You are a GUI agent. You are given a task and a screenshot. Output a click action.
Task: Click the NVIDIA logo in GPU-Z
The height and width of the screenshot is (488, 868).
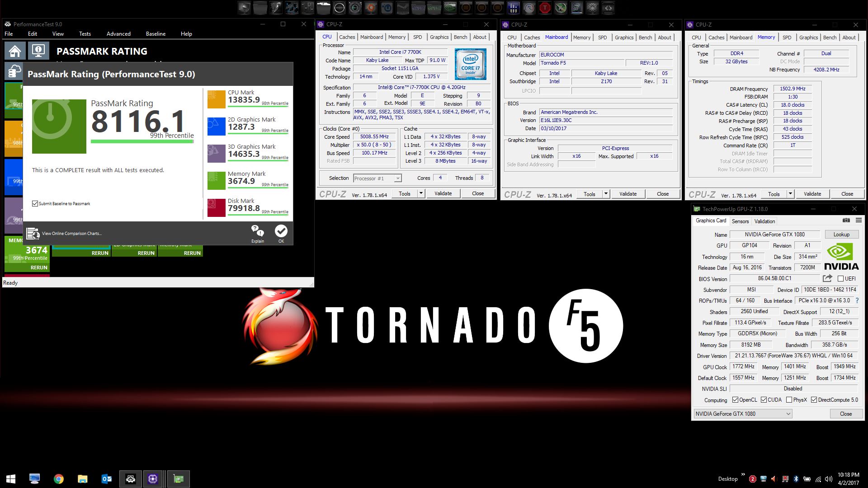pyautogui.click(x=841, y=257)
